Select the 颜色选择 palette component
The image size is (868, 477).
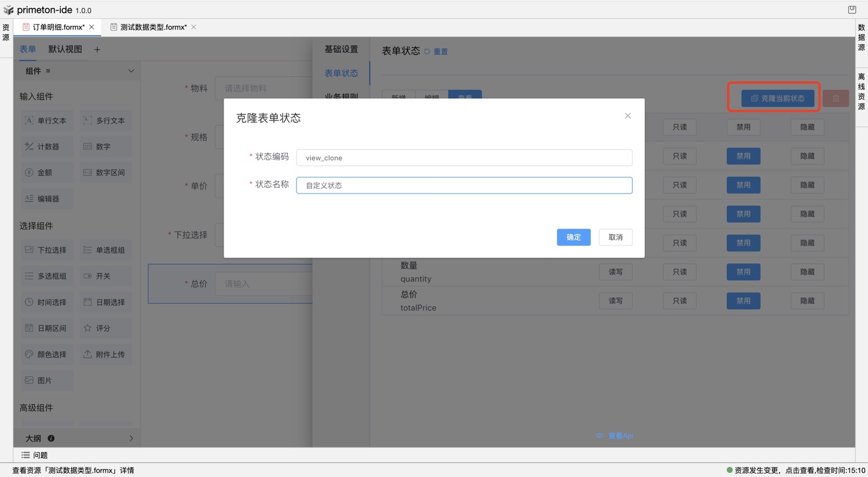29,355
